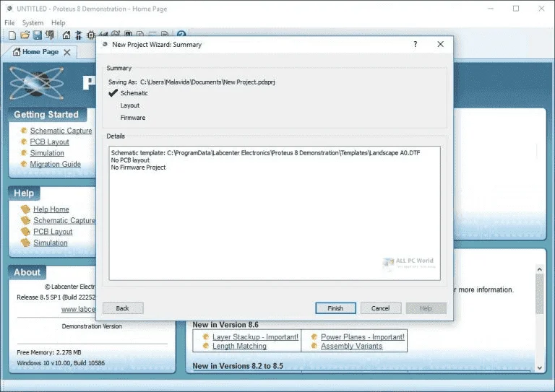Click the Save Project floppy icon
The width and height of the screenshot is (555, 392).
pyautogui.click(x=37, y=35)
